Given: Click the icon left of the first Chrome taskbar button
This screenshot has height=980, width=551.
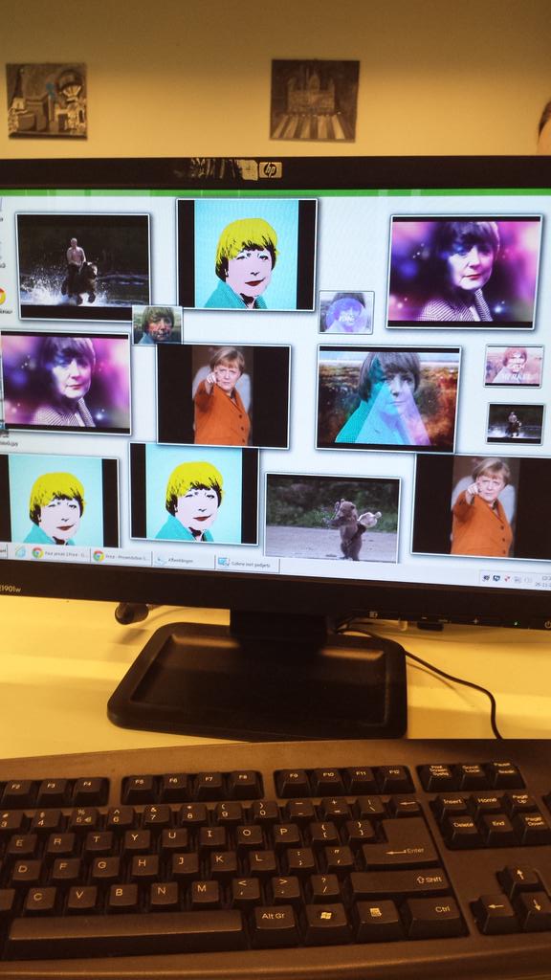Looking at the screenshot, I should [x=19, y=552].
